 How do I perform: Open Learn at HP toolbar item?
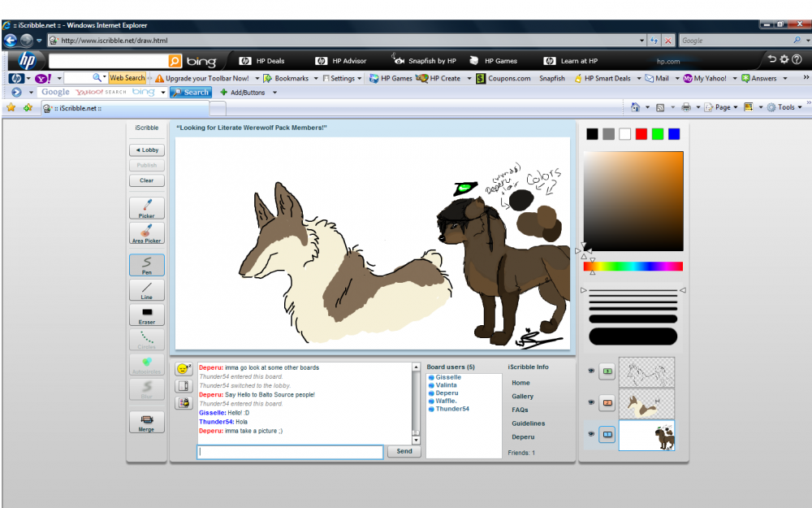571,61
